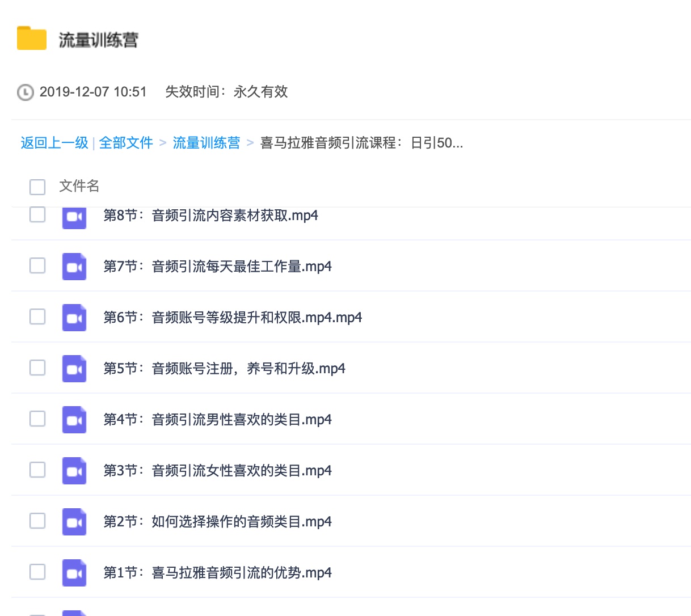691x616 pixels.
Task: Open 第6节：音频账号等级提升和权限.mp4.mp4
Action: (233, 318)
